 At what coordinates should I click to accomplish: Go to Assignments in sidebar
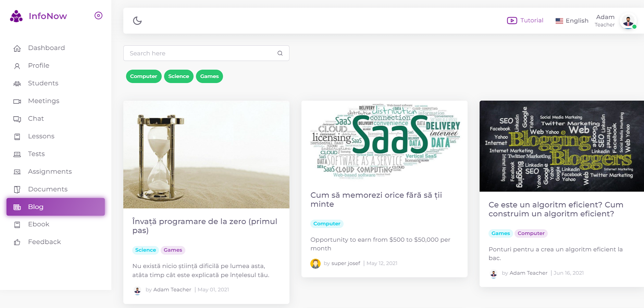tap(50, 171)
